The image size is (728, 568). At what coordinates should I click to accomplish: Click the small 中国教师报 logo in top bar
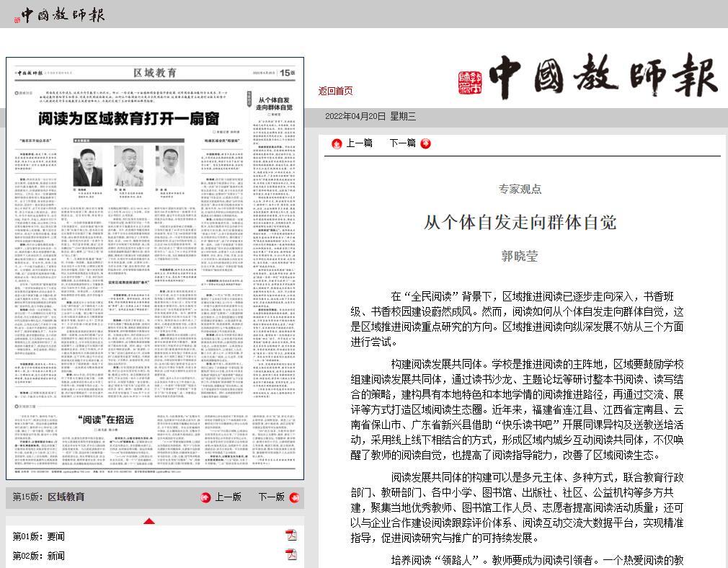coord(59,14)
